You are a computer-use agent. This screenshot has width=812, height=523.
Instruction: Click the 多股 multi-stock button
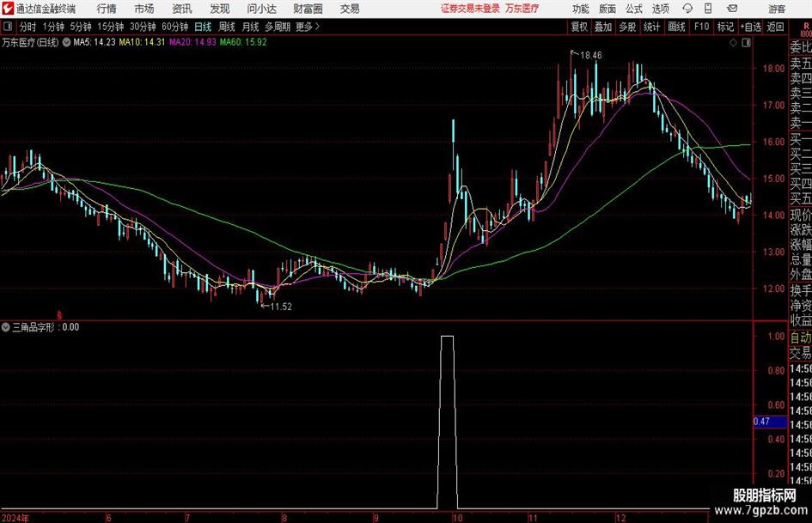(627, 27)
